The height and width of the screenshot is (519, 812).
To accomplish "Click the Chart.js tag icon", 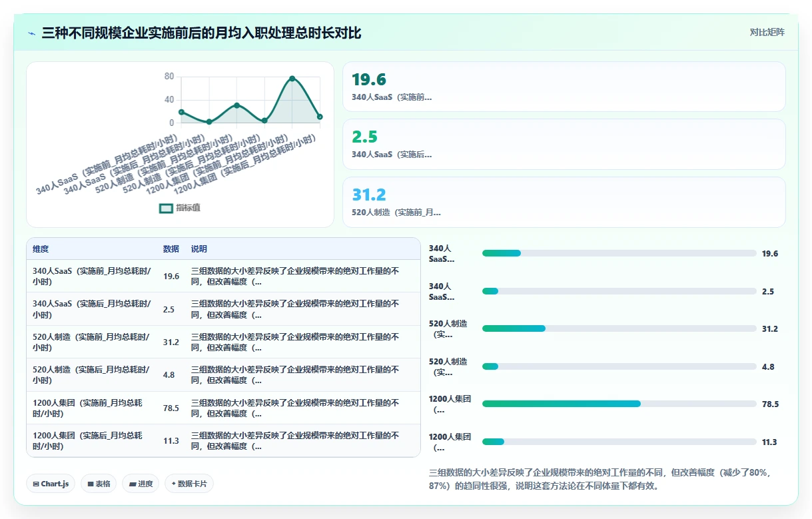I will (36, 484).
